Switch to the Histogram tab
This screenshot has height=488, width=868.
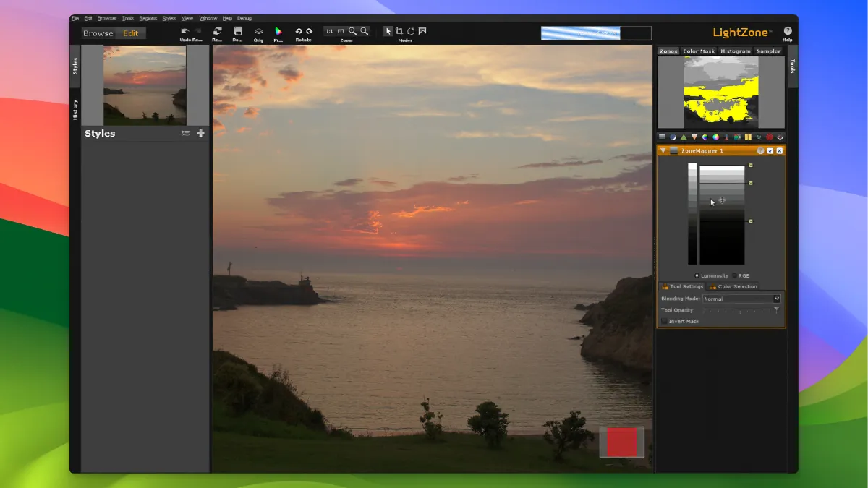click(x=735, y=51)
